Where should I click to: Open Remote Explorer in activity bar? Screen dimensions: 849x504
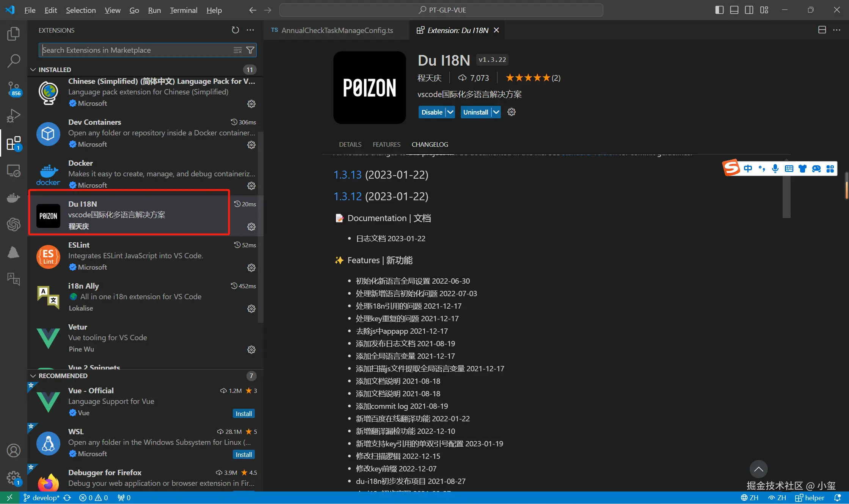point(13,171)
